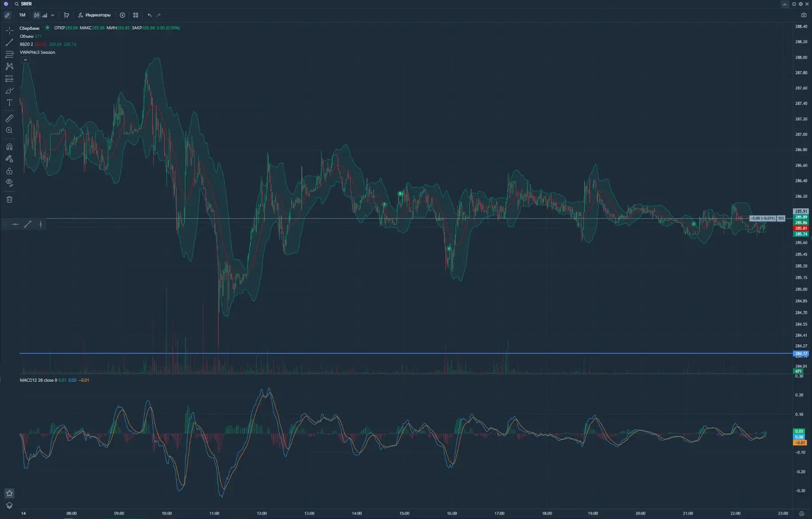The width and height of the screenshot is (812, 519).
Task: Click the blue 284.17 price level label
Action: click(801, 354)
